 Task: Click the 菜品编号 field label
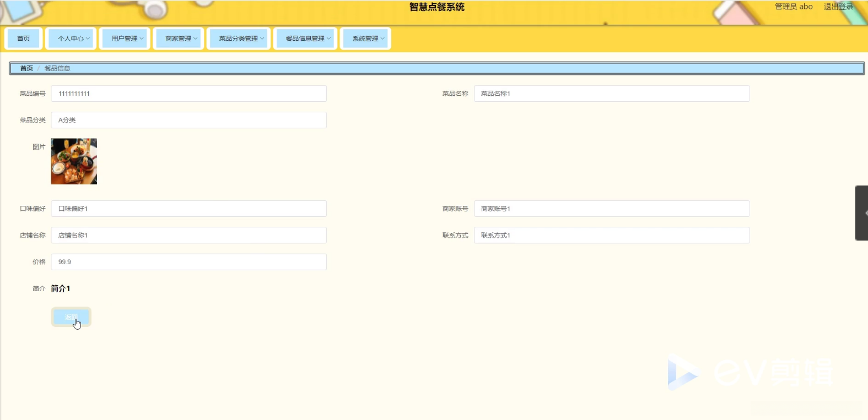click(x=33, y=94)
